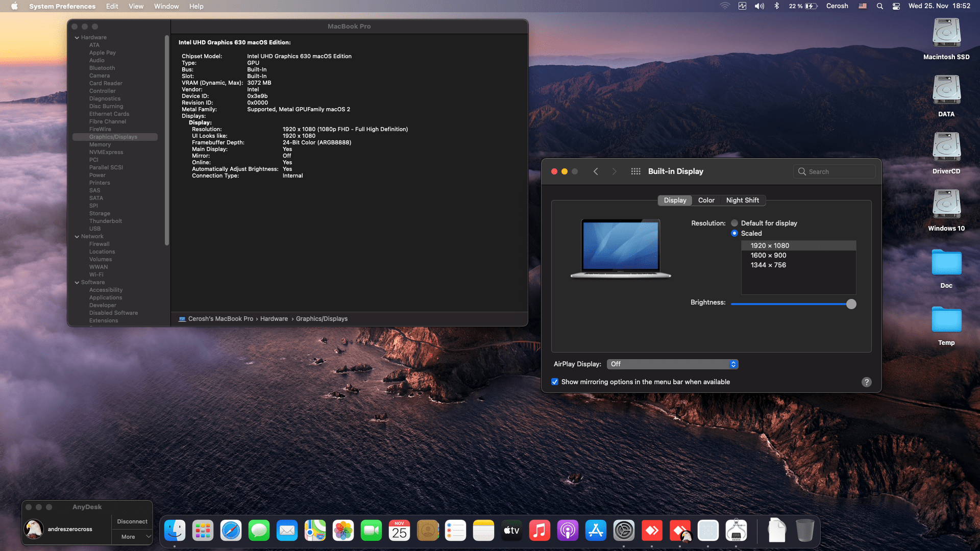This screenshot has width=980, height=551.
Task: Select Disconnect in the AnyDesk window
Action: (x=132, y=521)
